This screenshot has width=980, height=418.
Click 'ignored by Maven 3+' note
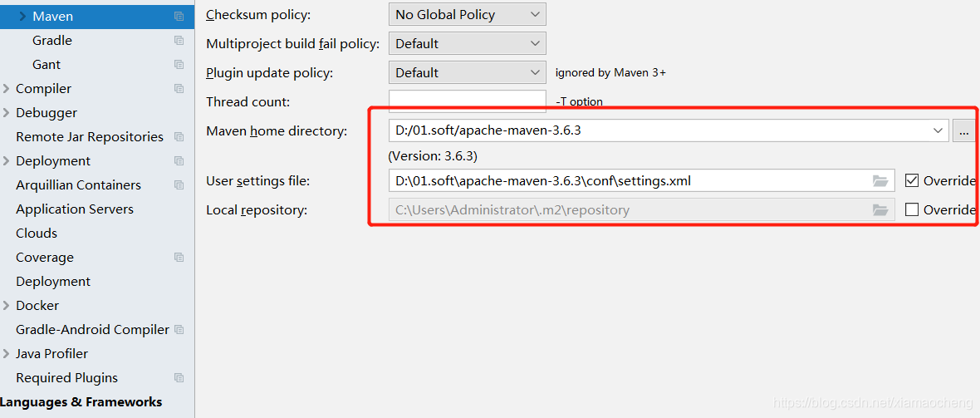(610, 73)
